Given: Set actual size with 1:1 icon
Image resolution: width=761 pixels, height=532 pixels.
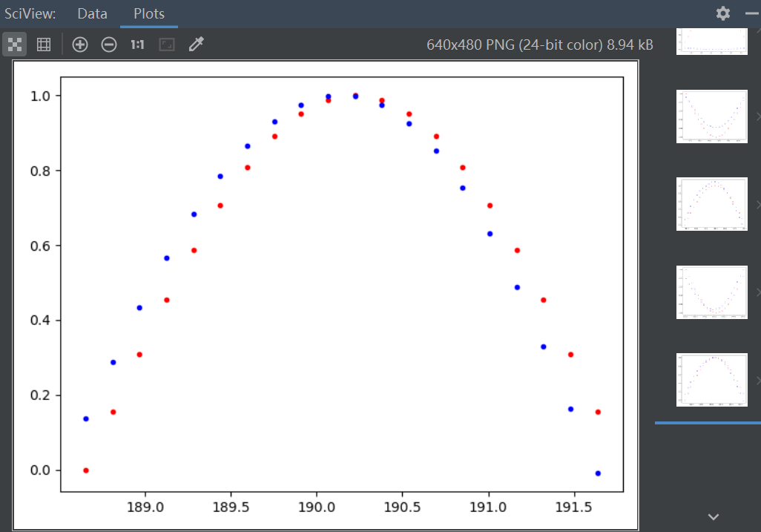Looking at the screenshot, I should (x=137, y=45).
